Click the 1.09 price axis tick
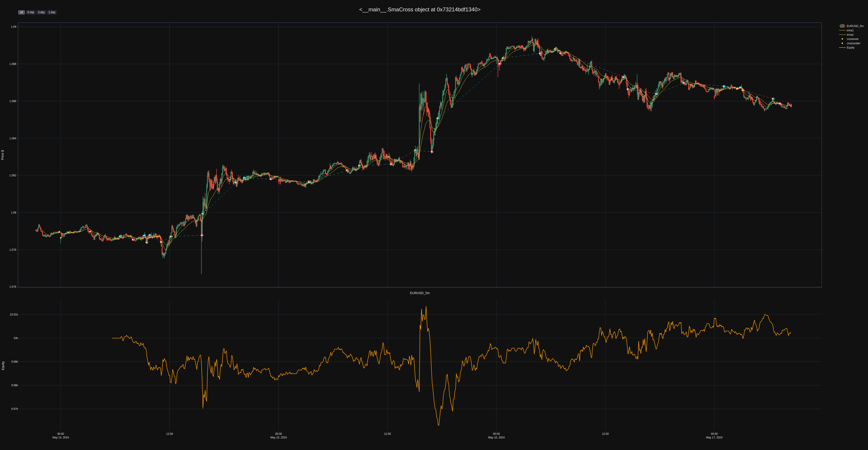The image size is (868, 450). click(13, 27)
